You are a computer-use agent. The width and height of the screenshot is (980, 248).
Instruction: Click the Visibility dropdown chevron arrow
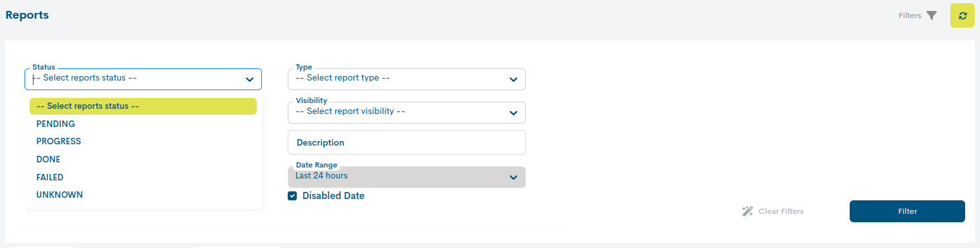click(x=514, y=113)
